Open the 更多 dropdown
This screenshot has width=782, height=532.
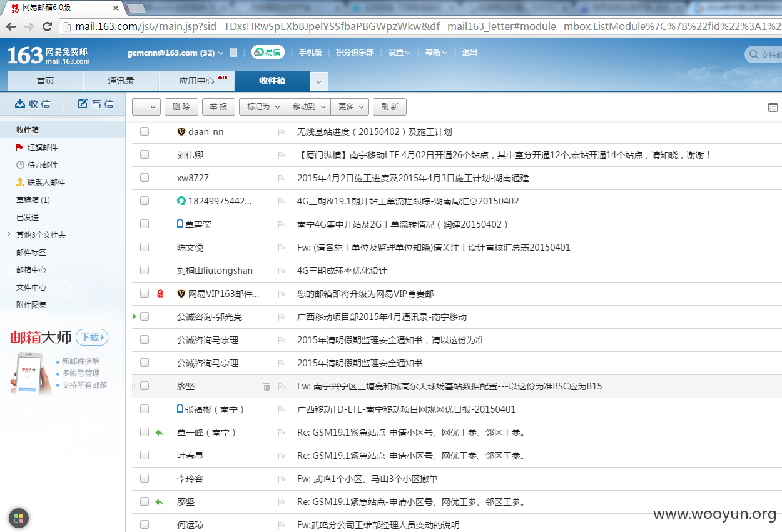350,107
